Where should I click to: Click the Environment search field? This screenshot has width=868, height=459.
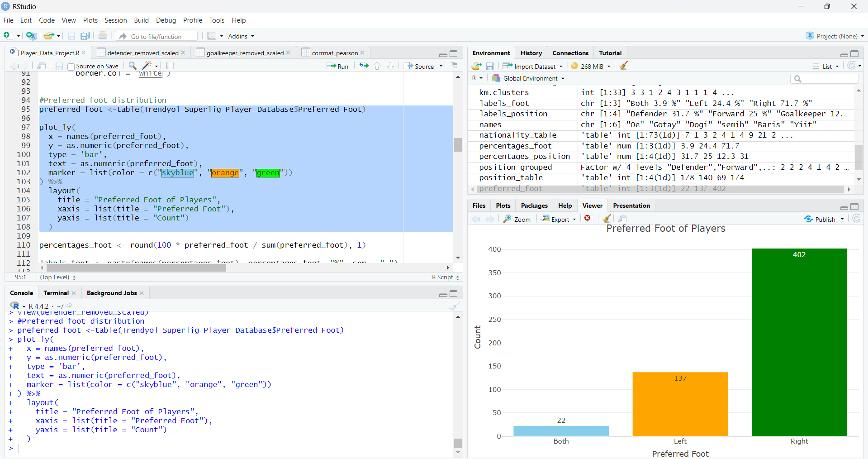pyautogui.click(x=825, y=79)
